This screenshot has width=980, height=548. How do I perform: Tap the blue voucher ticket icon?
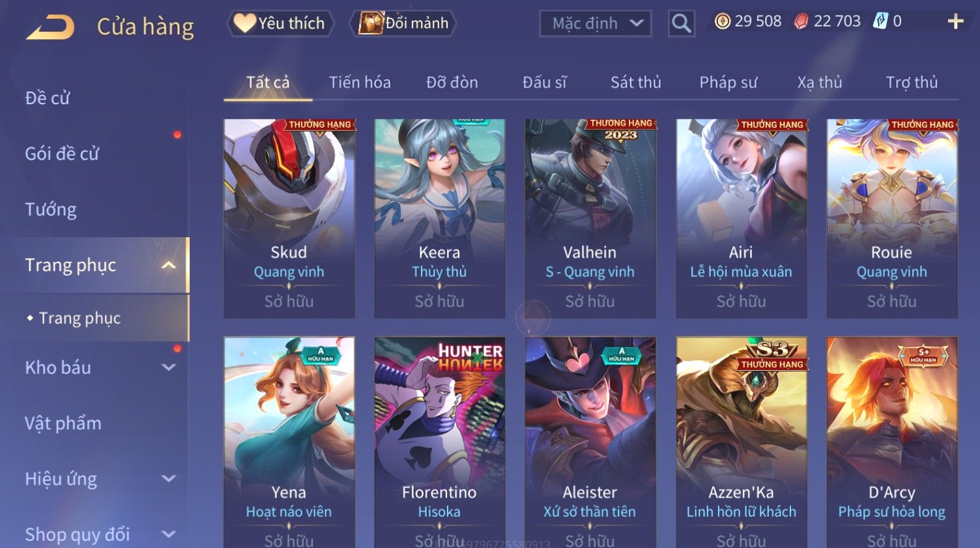click(880, 21)
